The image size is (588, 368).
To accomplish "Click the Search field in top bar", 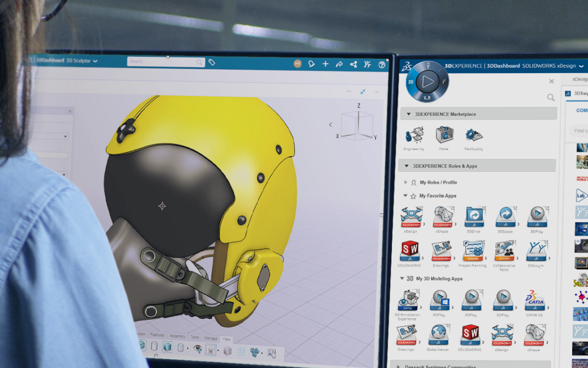I will pyautogui.click(x=166, y=62).
